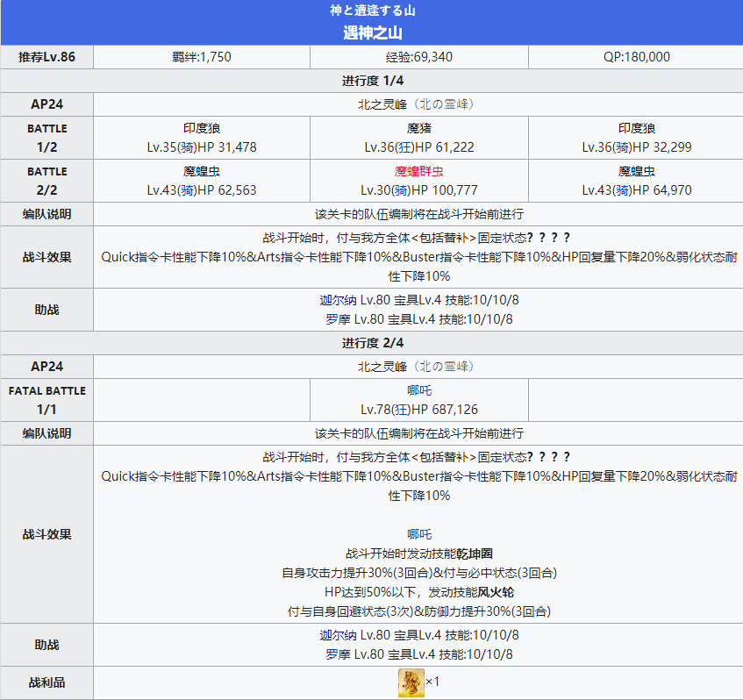
Task: Select the 战利品 row label
Action: pyautogui.click(x=46, y=683)
